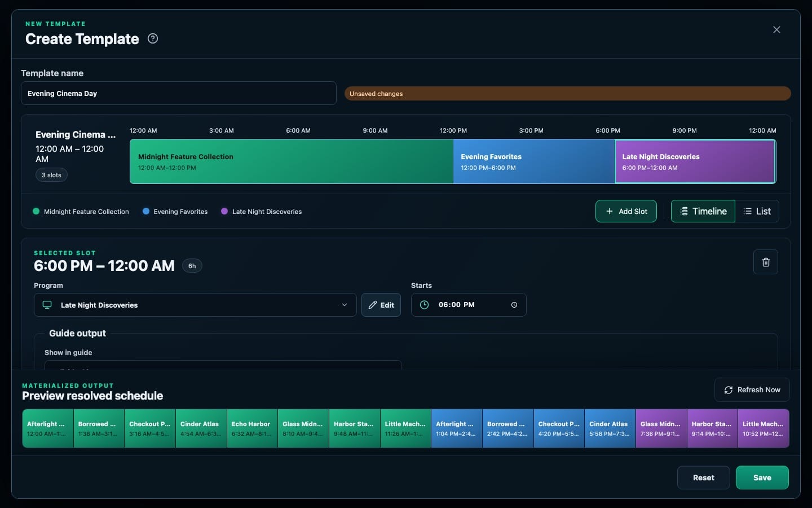Save the template

(x=762, y=478)
